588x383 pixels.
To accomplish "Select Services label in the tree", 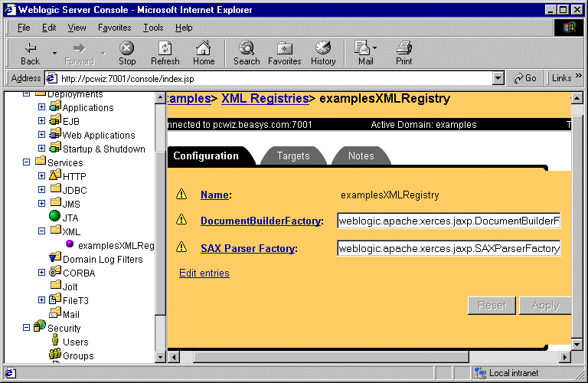I will pyautogui.click(x=65, y=163).
